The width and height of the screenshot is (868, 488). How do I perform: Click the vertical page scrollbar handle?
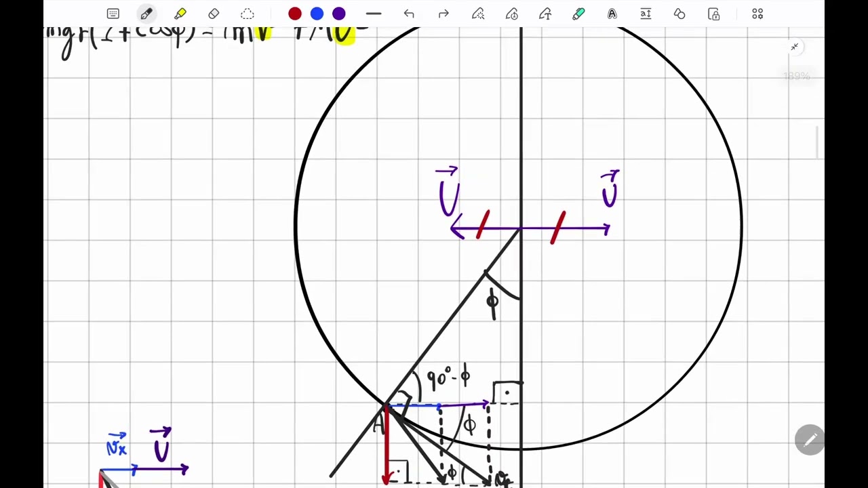pos(818,142)
